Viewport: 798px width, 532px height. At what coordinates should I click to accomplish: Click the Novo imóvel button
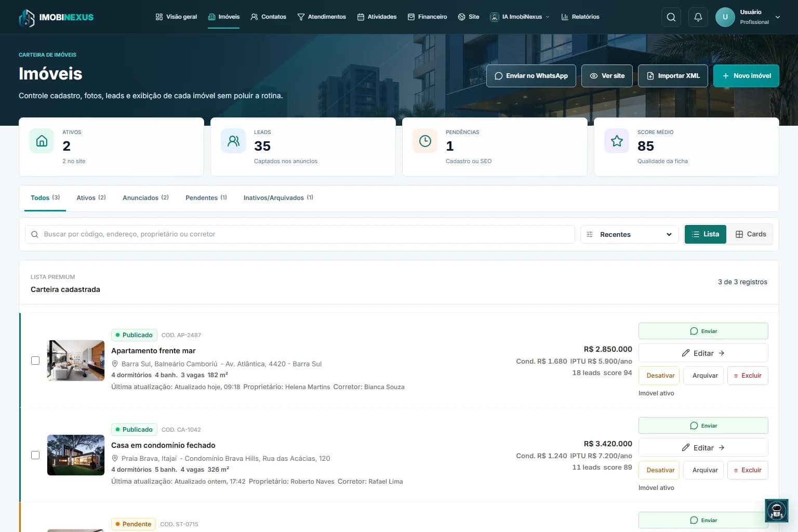746,76
